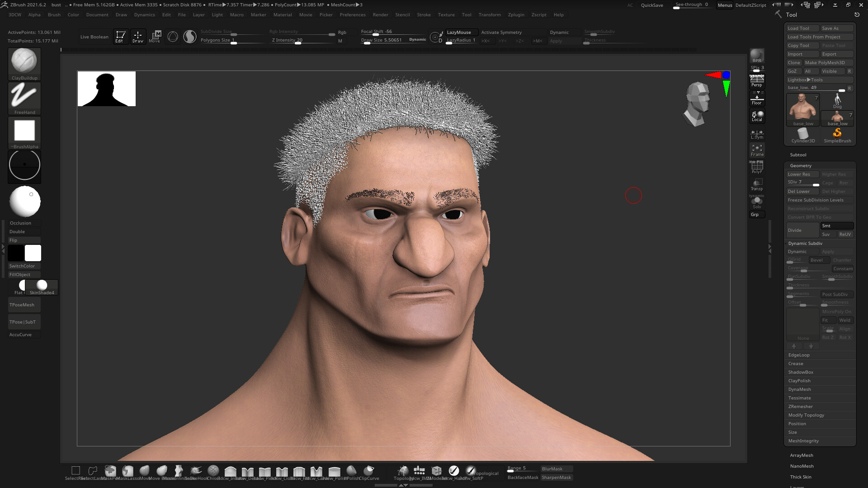Open the Zplugin menu

pyautogui.click(x=516, y=14)
